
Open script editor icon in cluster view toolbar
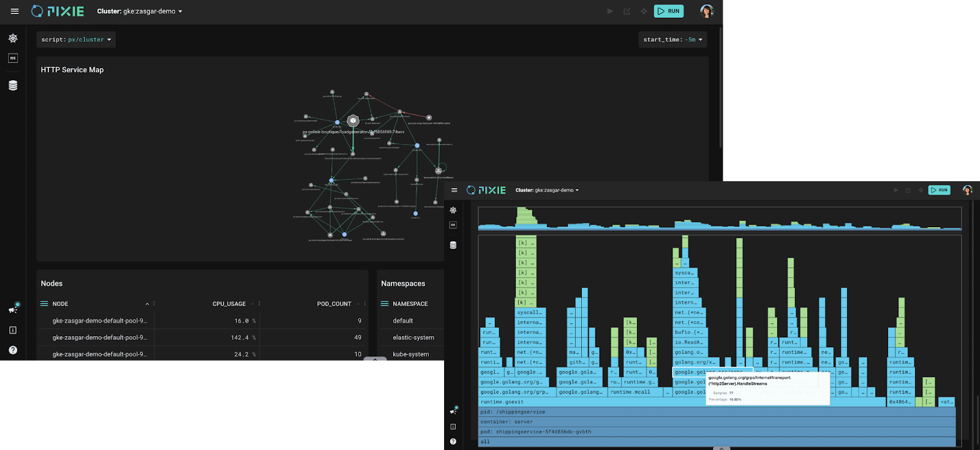tap(627, 11)
